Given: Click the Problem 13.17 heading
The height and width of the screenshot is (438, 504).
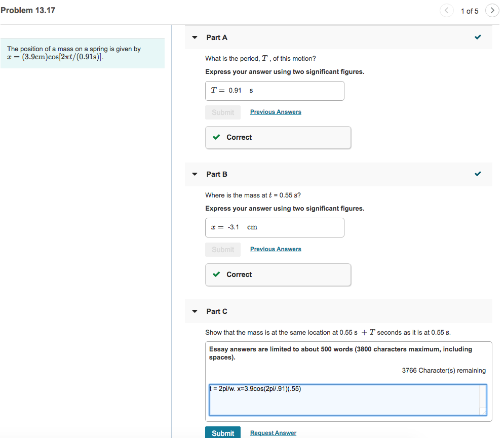Looking at the screenshot, I should click(x=28, y=10).
